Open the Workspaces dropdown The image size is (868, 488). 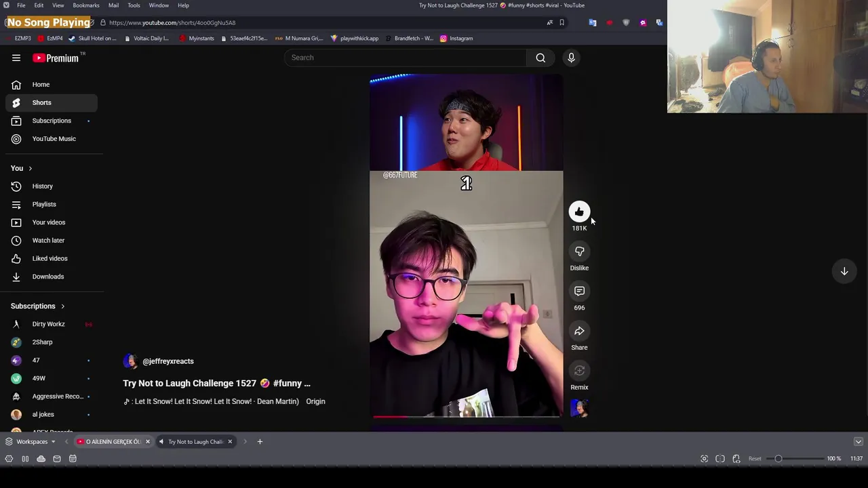pos(31,442)
